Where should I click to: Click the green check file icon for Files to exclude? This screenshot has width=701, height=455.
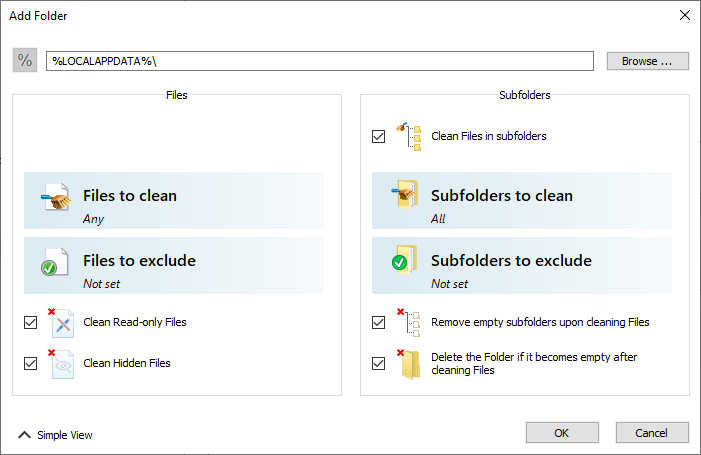(x=55, y=262)
